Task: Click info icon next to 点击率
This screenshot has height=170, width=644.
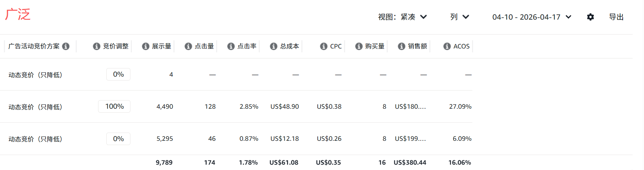Action: [x=231, y=46]
